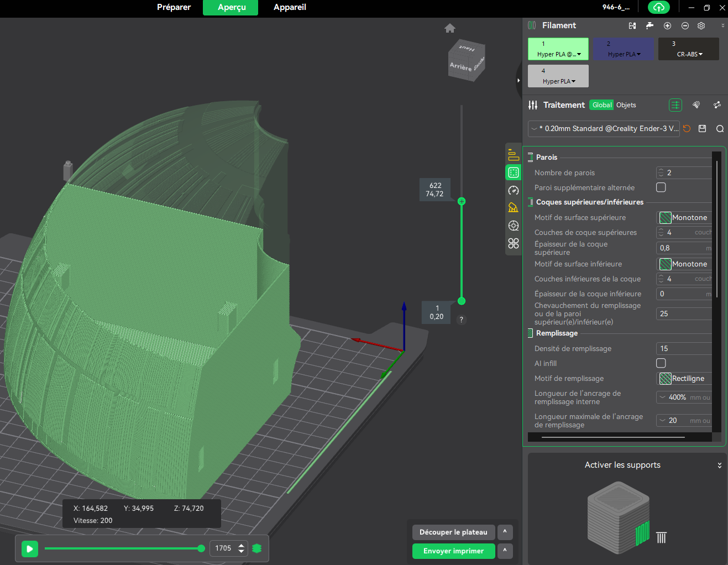Click the green cloud upload icon
Image resolution: width=728 pixels, height=565 pixels.
(658, 7)
